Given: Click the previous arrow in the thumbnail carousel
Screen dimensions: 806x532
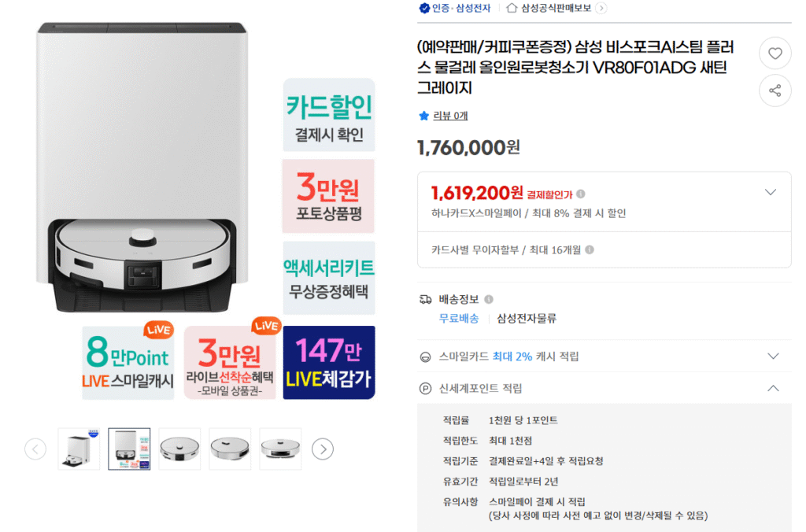Looking at the screenshot, I should pos(35,448).
